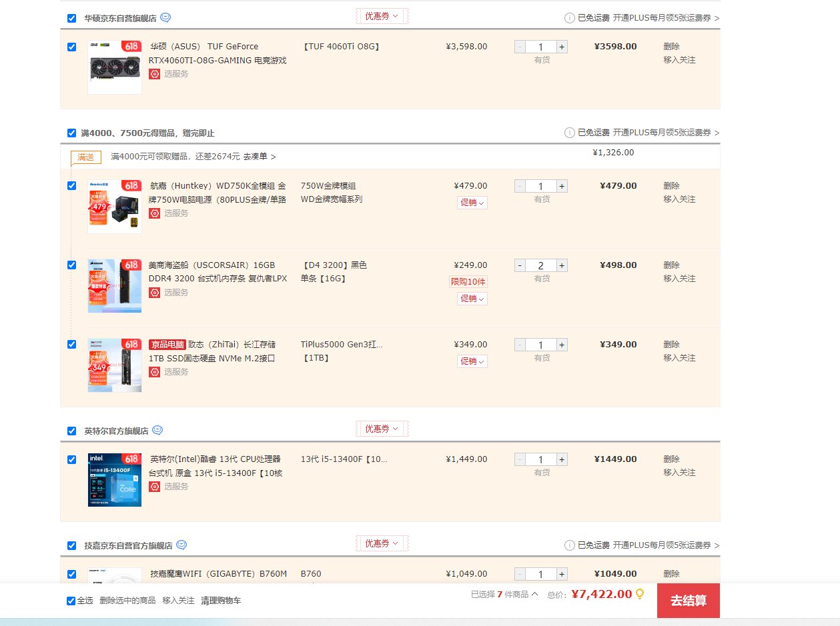
Task: Open PLUS shipping coupon link in ASUS store row
Action: (667, 18)
